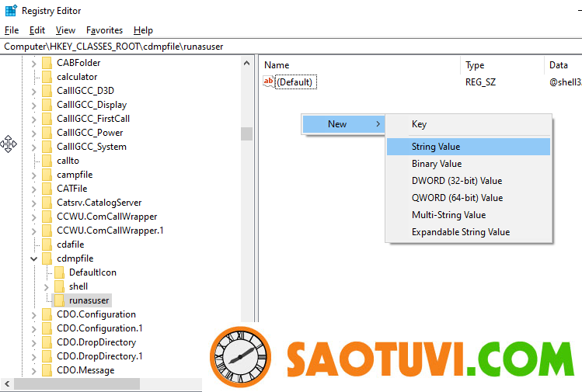This screenshot has height=392, width=582.
Task: Choose Binary Value in the submenu
Action: point(469,164)
